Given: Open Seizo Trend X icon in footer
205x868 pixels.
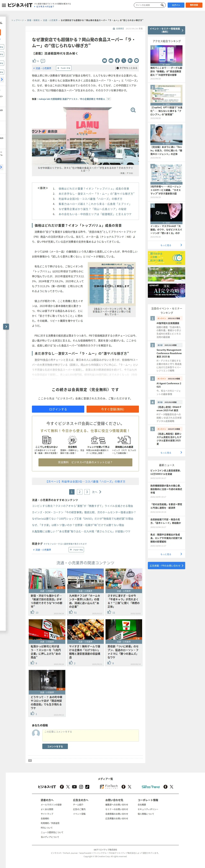Looking at the screenshot, I should 172,787.
